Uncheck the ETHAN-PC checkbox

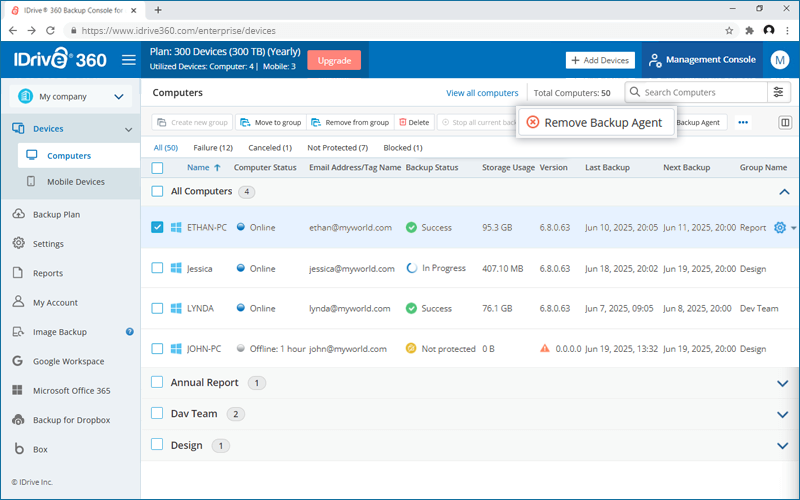pos(157,227)
